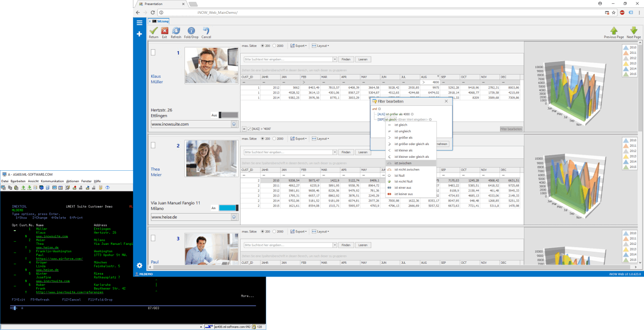Select the 2000 max. Sätze radio for Thea Meier
The height and width of the screenshot is (330, 644).
click(x=275, y=139)
